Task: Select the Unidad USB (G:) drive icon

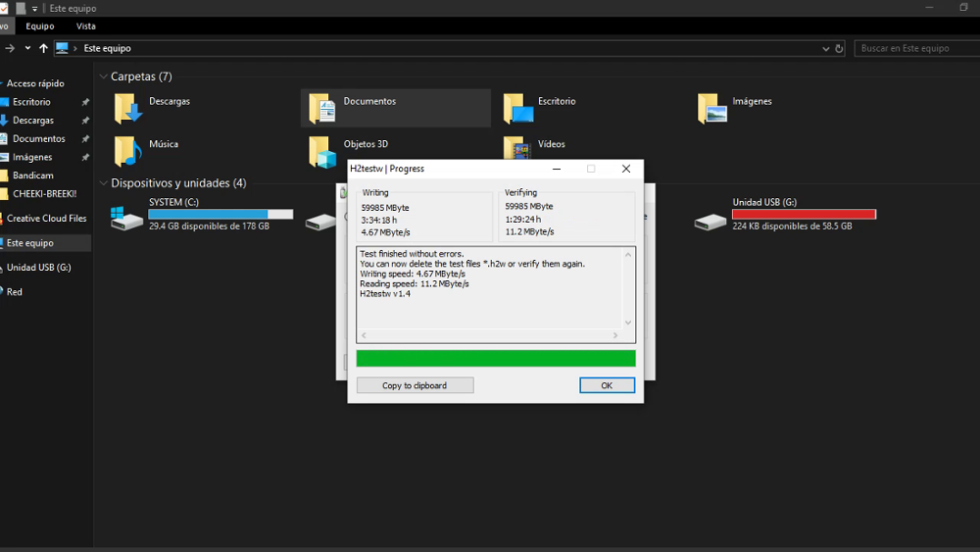Action: click(x=710, y=222)
